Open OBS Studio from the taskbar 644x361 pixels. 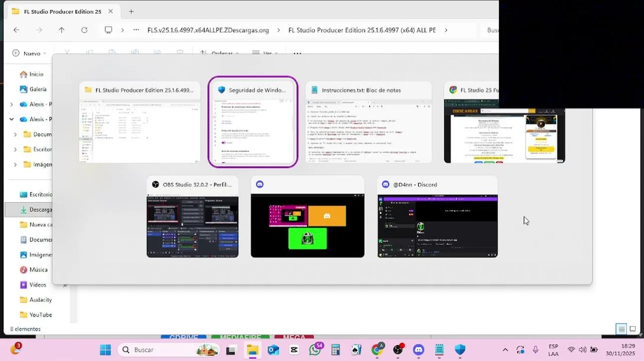coord(398,349)
